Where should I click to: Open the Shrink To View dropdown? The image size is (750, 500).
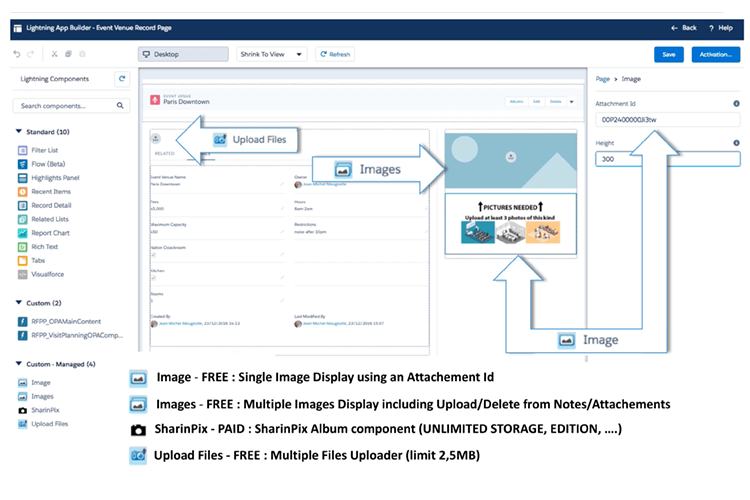tap(271, 54)
